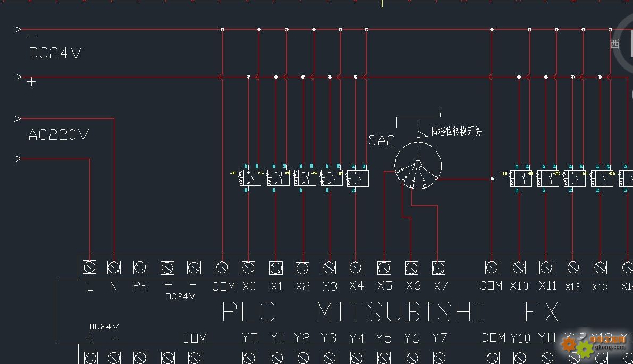Pick the X6 terminal screw
The width and height of the screenshot is (633, 364).
tap(411, 267)
